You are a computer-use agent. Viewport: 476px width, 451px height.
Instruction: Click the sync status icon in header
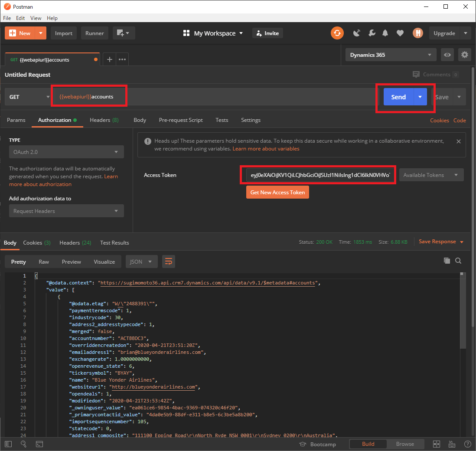[x=337, y=33]
